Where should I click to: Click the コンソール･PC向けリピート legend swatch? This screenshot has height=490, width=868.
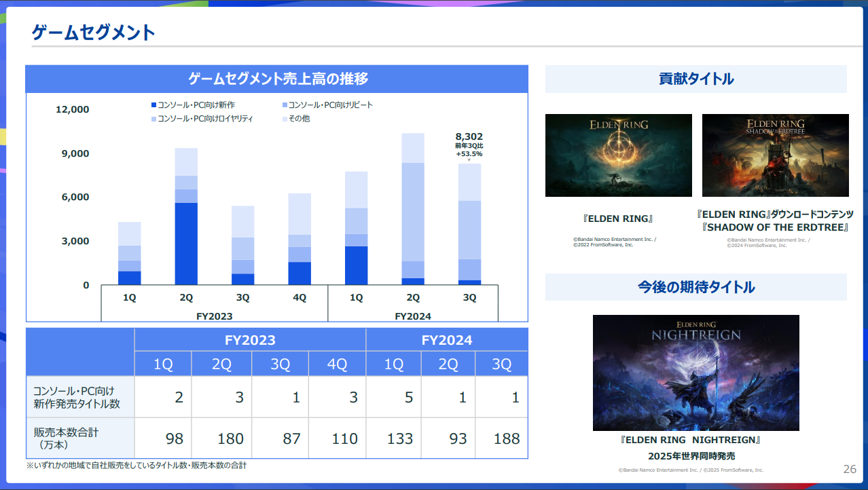(x=284, y=105)
